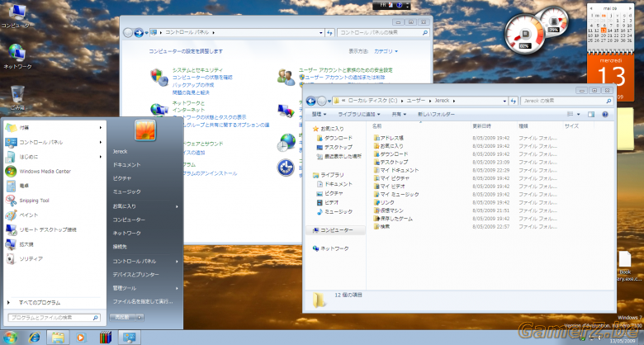Open デバイスとプリンター in Start menu
This screenshot has width=644, height=345.
tap(135, 274)
